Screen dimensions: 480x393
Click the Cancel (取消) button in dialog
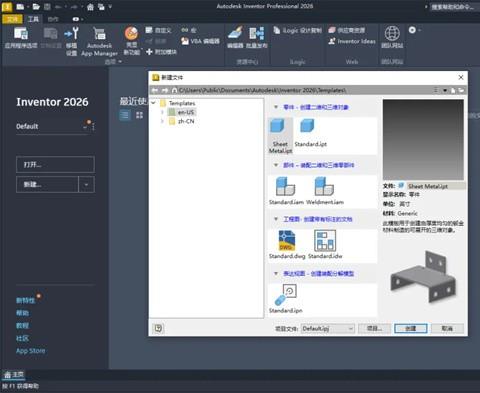pos(447,329)
